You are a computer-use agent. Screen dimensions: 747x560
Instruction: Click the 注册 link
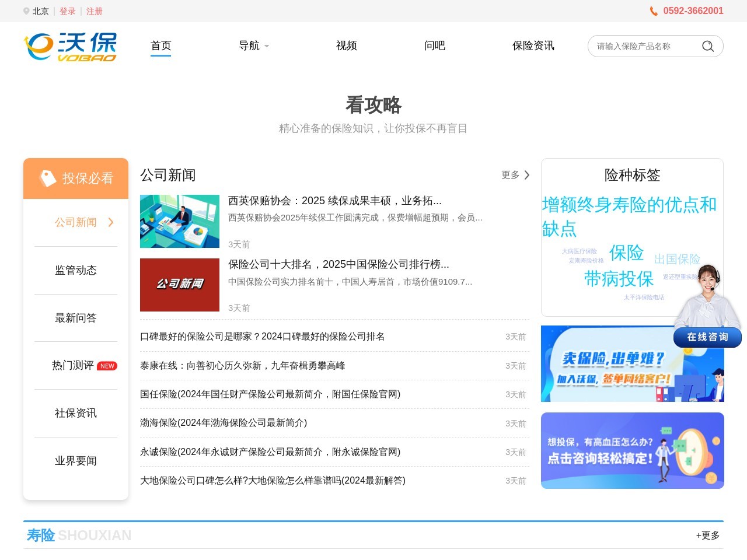(x=95, y=11)
